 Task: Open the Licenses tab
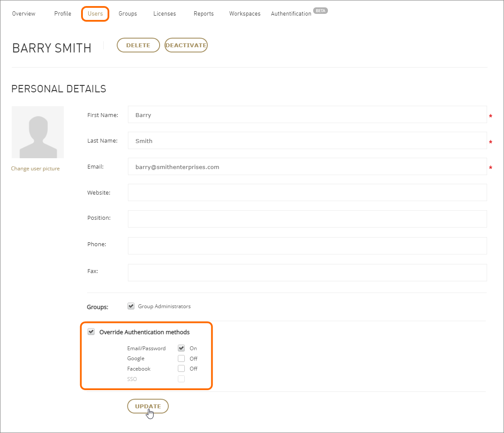pos(164,14)
